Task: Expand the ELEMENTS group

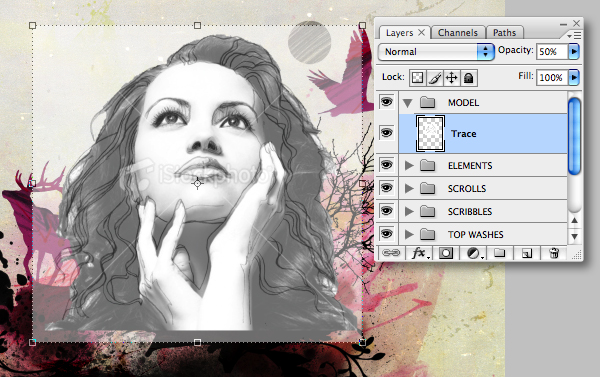Action: point(409,165)
